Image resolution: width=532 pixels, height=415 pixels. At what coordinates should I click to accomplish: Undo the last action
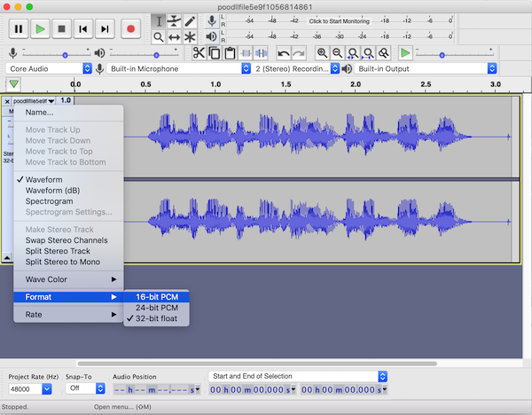click(x=284, y=53)
